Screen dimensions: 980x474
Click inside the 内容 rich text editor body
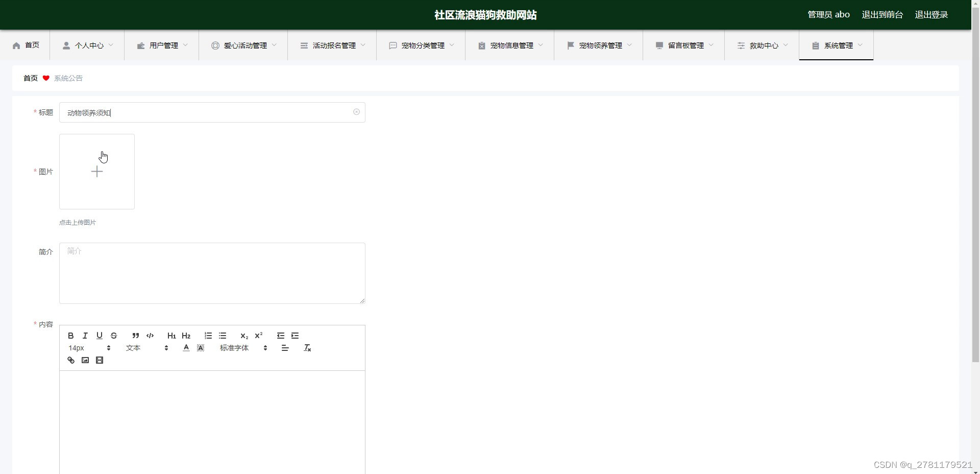(212, 422)
